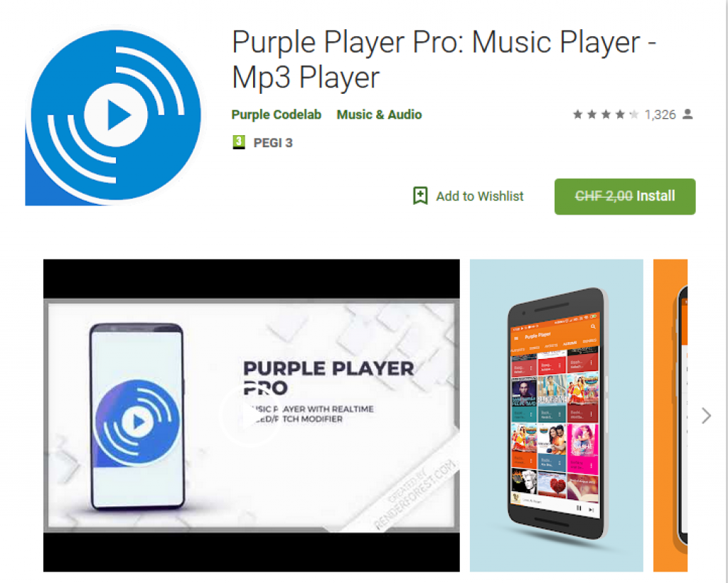Open the orange partially visible screenshot
The image size is (728, 583).
[x=670, y=415]
